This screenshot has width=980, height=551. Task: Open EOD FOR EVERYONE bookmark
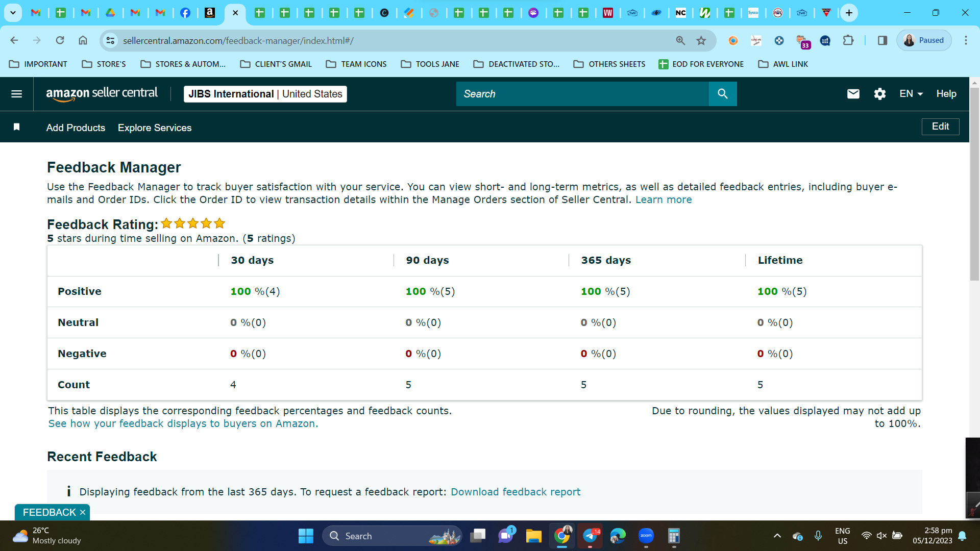click(x=701, y=64)
